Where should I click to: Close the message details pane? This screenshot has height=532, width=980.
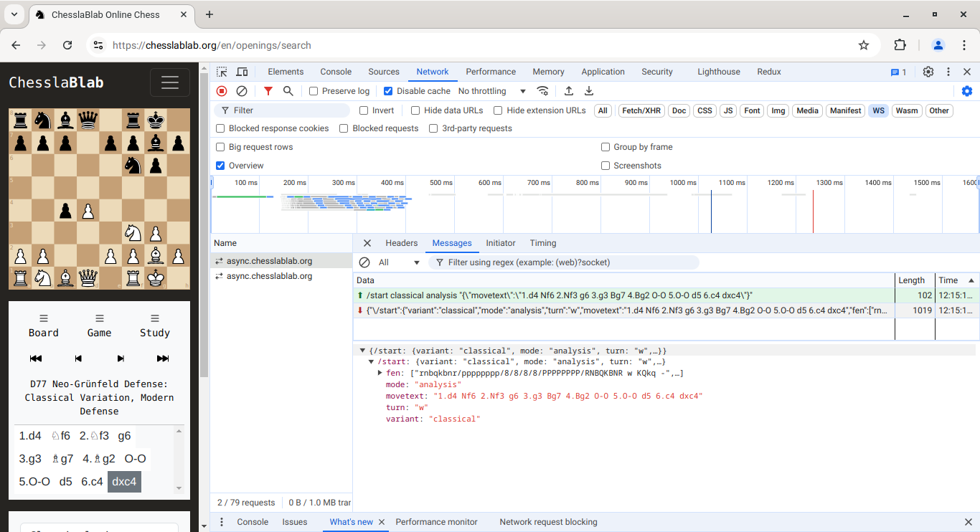(367, 243)
